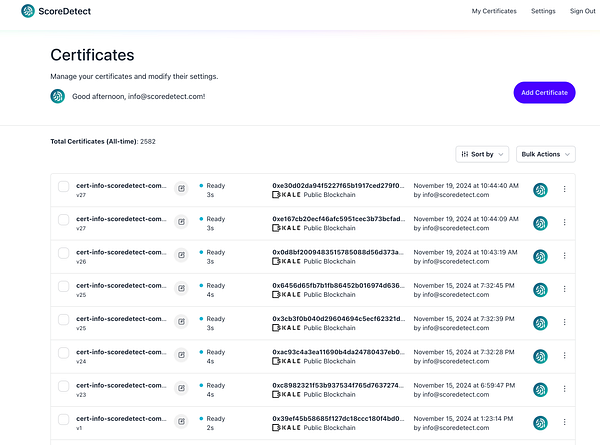Check the v23 certificate row checkbox
This screenshot has width=600, height=445.
(x=64, y=386)
